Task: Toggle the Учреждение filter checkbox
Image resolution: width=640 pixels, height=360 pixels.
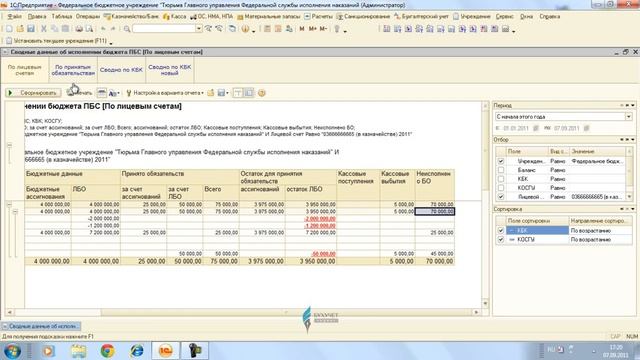Action: [501, 161]
